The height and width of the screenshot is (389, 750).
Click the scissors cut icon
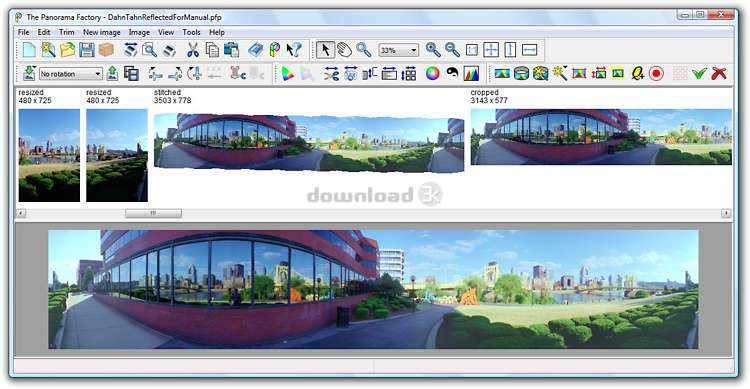[193, 50]
